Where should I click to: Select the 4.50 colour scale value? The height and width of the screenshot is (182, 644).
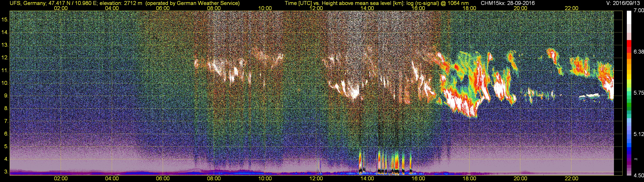click(639, 176)
